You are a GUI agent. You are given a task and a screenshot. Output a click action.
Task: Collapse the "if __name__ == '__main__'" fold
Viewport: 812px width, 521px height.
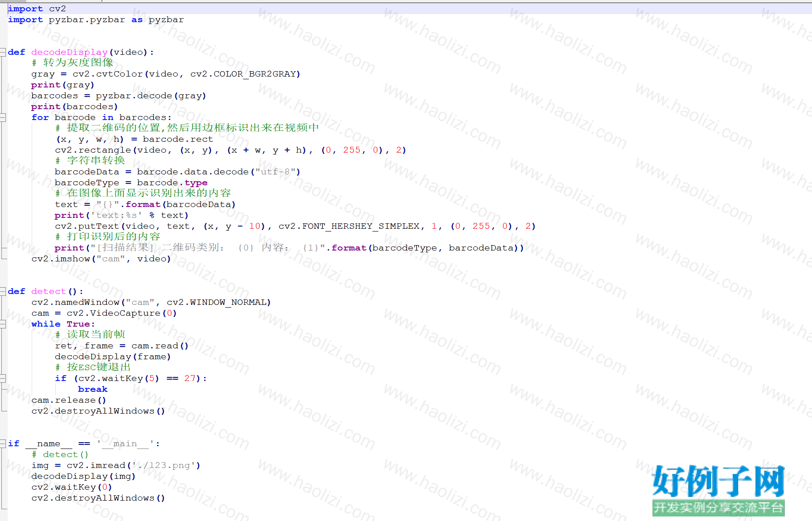coord(3,444)
